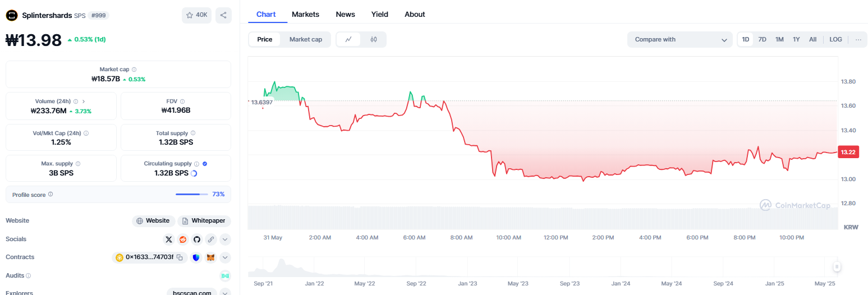Click the blue shield icon in Contracts
This screenshot has width=868, height=295.
point(196,257)
